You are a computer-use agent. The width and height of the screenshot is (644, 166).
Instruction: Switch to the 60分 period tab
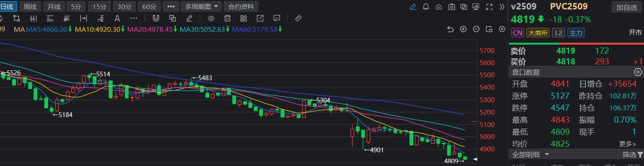(x=150, y=7)
